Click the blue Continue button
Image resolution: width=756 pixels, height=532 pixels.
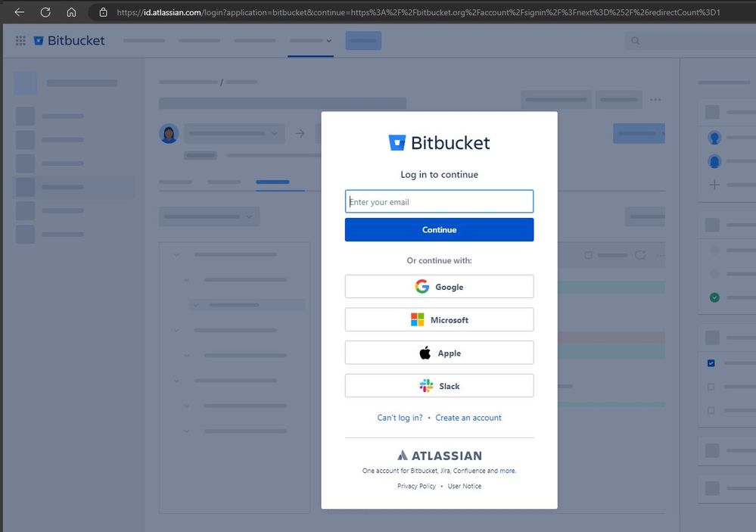click(x=439, y=229)
